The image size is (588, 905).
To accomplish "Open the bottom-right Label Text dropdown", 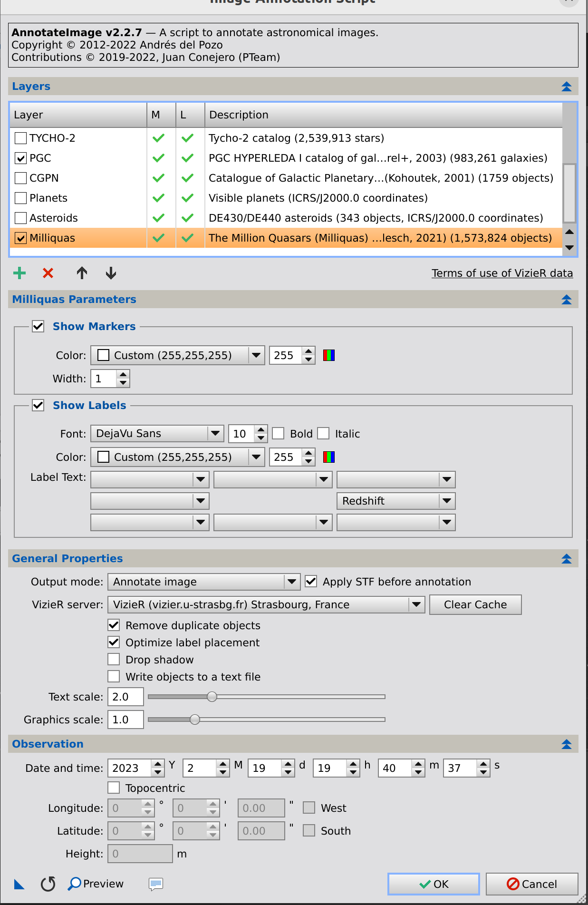I will (x=396, y=522).
